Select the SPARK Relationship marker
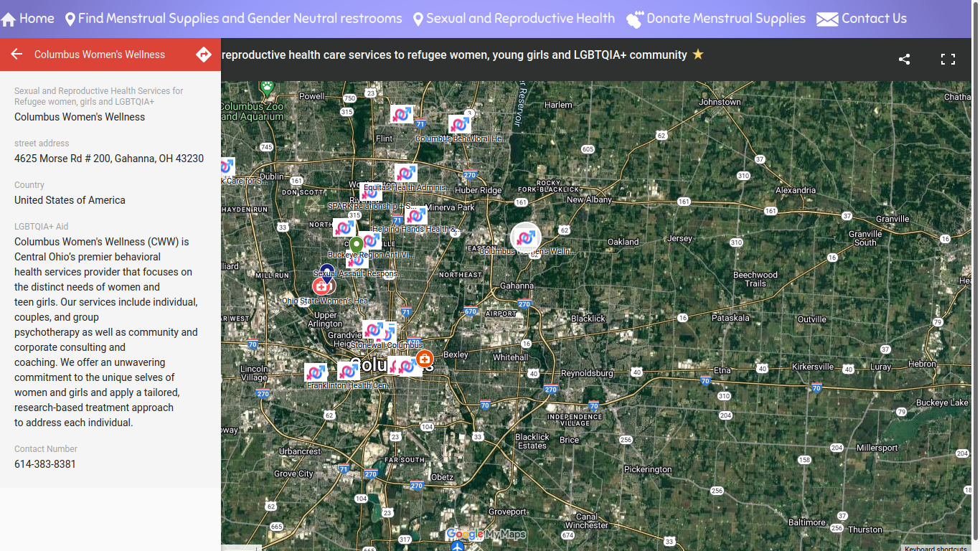980x551 pixels. (x=371, y=193)
